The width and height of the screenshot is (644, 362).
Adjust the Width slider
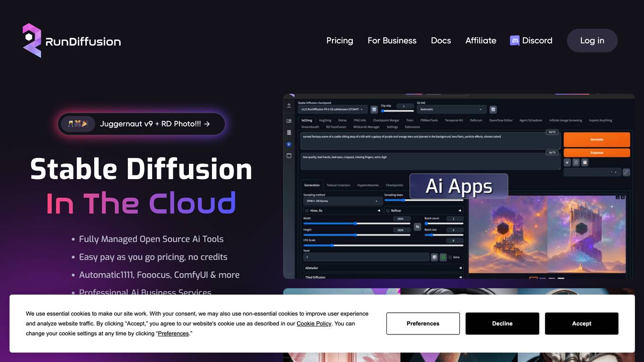tap(357, 223)
